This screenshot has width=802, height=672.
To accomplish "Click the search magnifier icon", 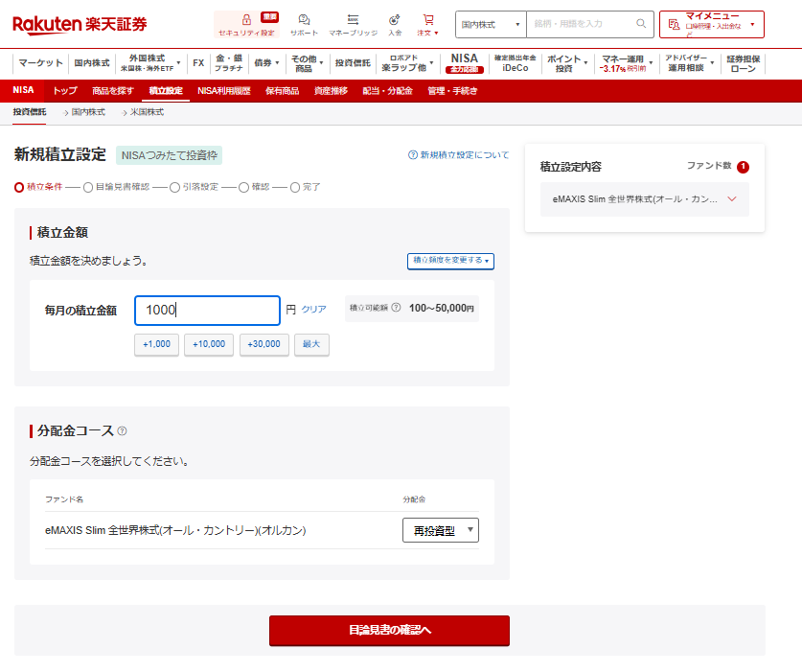I will pyautogui.click(x=641, y=24).
